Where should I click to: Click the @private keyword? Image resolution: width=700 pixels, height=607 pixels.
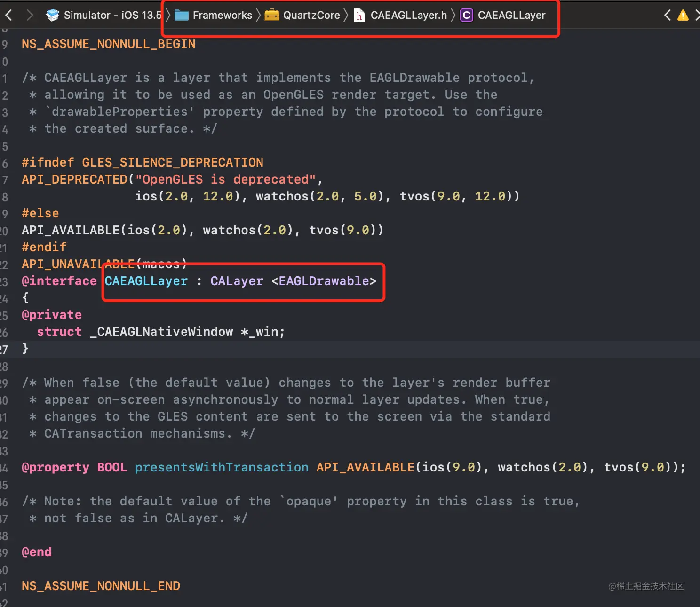(x=52, y=315)
